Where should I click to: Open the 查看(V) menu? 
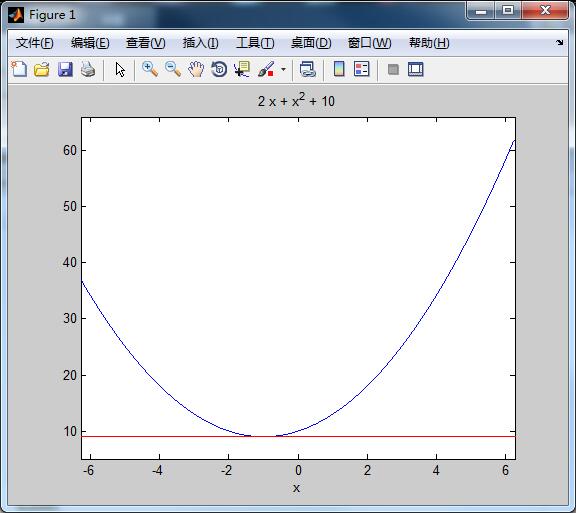(x=145, y=43)
